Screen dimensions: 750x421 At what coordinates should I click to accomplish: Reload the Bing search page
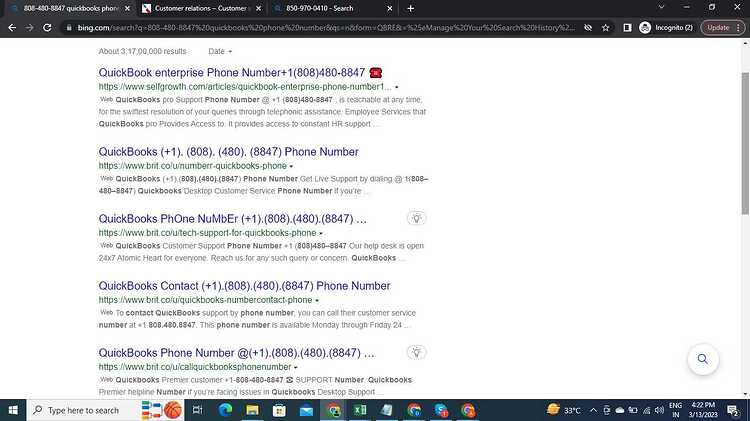pos(47,28)
